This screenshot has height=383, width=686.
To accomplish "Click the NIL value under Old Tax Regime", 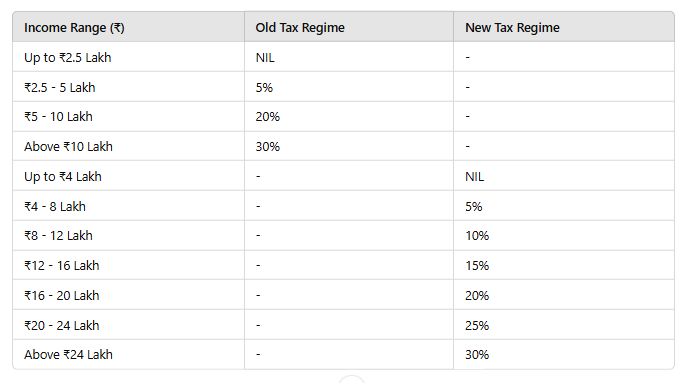I will [265, 58].
